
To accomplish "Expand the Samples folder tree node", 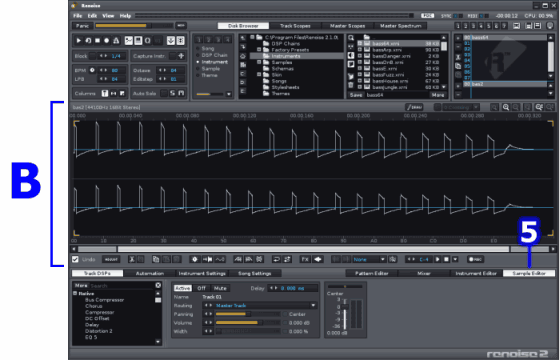I will point(259,62).
